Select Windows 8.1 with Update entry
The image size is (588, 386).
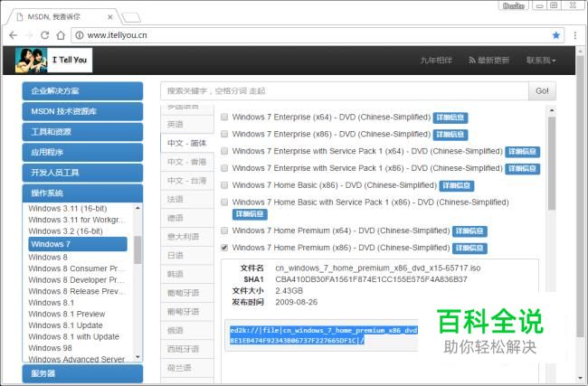click(73, 337)
